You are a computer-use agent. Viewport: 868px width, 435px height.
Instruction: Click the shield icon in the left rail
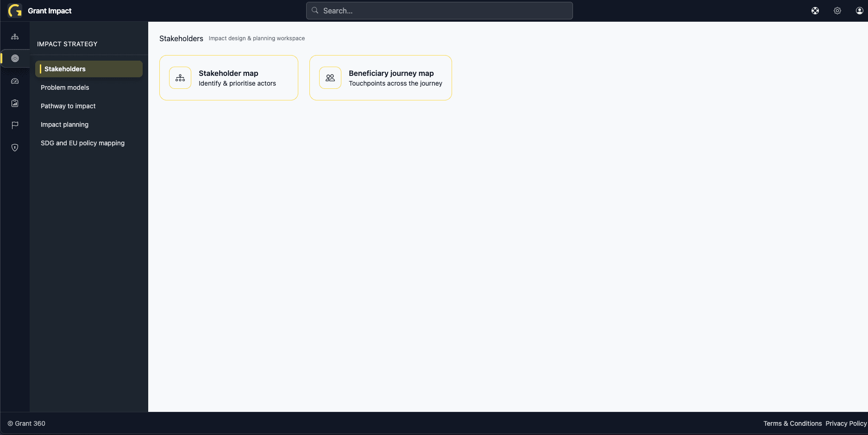(15, 148)
